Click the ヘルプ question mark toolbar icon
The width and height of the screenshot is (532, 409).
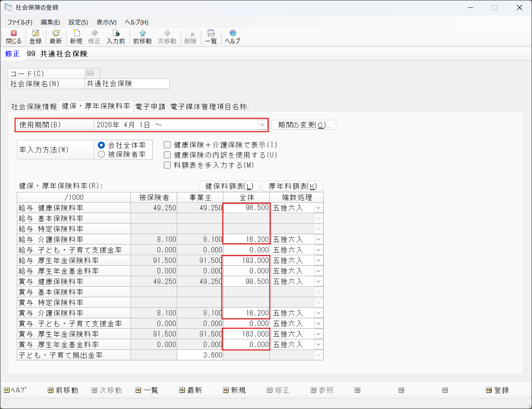point(233,36)
